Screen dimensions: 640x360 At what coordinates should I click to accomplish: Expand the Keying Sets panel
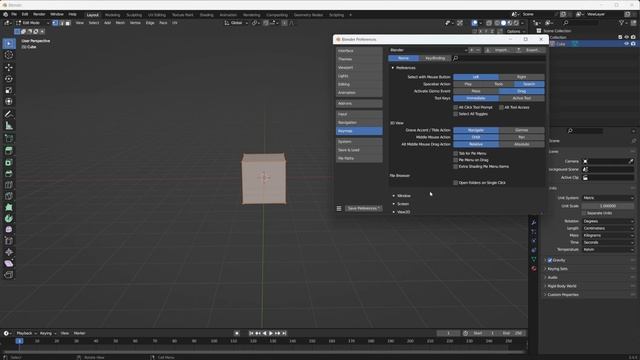click(x=557, y=269)
